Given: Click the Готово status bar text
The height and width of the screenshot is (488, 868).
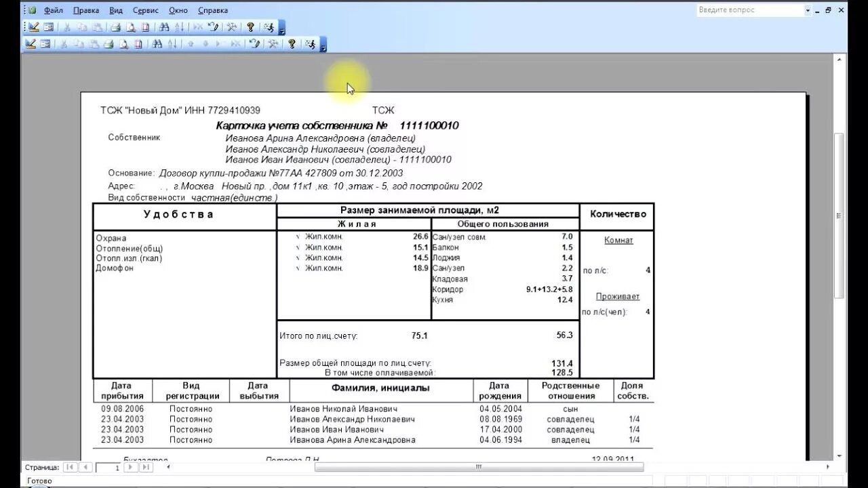Looking at the screenshot, I should tap(39, 481).
